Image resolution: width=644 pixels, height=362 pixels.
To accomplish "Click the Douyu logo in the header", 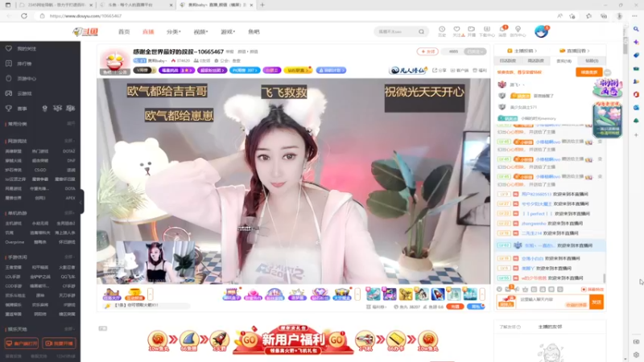I will pyautogui.click(x=85, y=31).
